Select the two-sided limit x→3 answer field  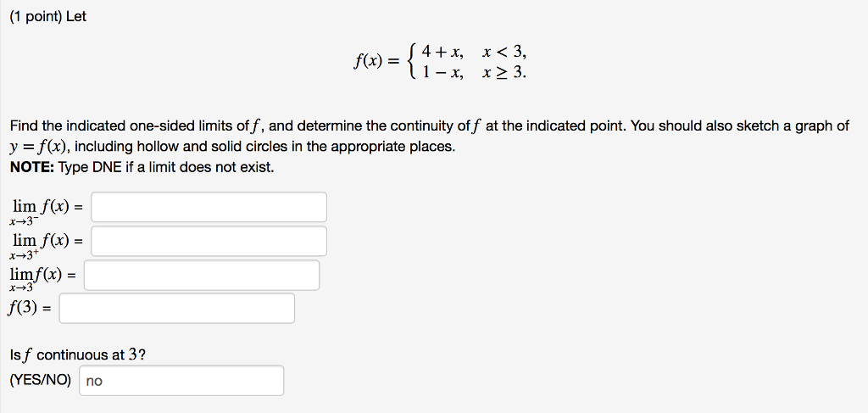pyautogui.click(x=202, y=275)
